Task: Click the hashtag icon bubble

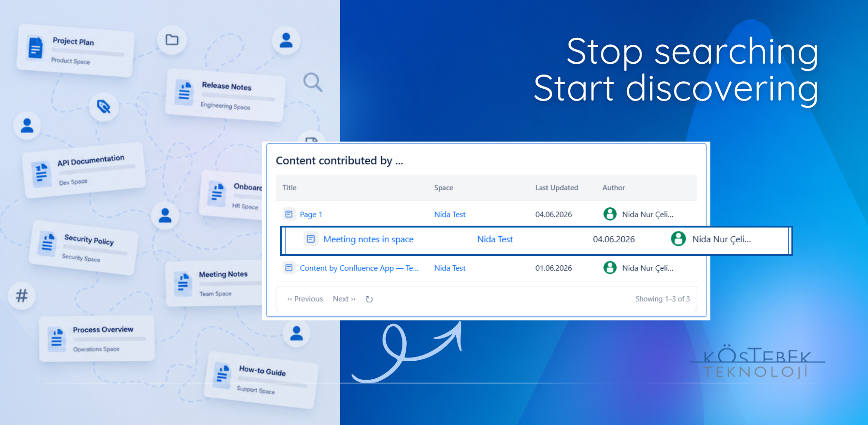Action: [22, 296]
